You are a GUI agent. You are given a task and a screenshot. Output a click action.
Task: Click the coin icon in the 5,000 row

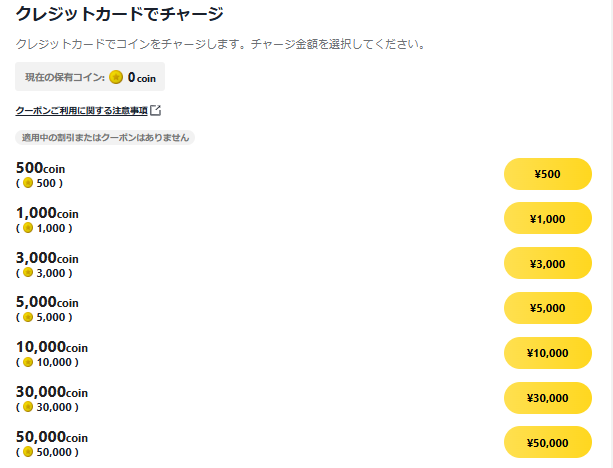coord(28,317)
